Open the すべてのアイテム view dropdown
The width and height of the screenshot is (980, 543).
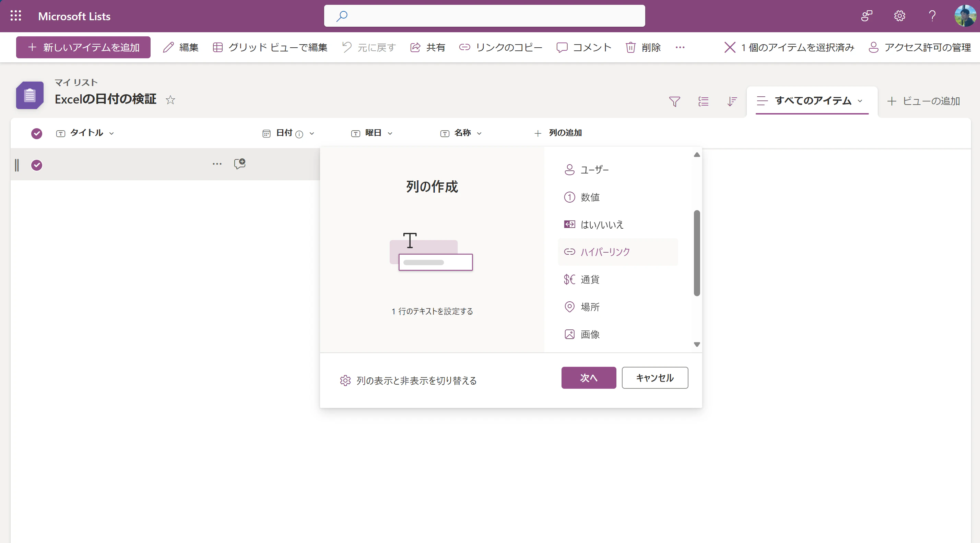point(859,101)
